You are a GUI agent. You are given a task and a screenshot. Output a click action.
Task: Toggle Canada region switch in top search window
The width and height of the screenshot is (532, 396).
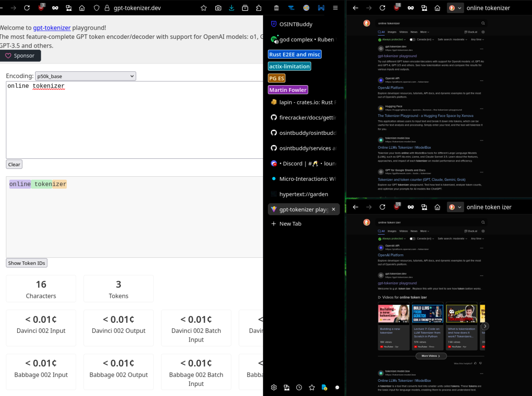[x=412, y=40]
